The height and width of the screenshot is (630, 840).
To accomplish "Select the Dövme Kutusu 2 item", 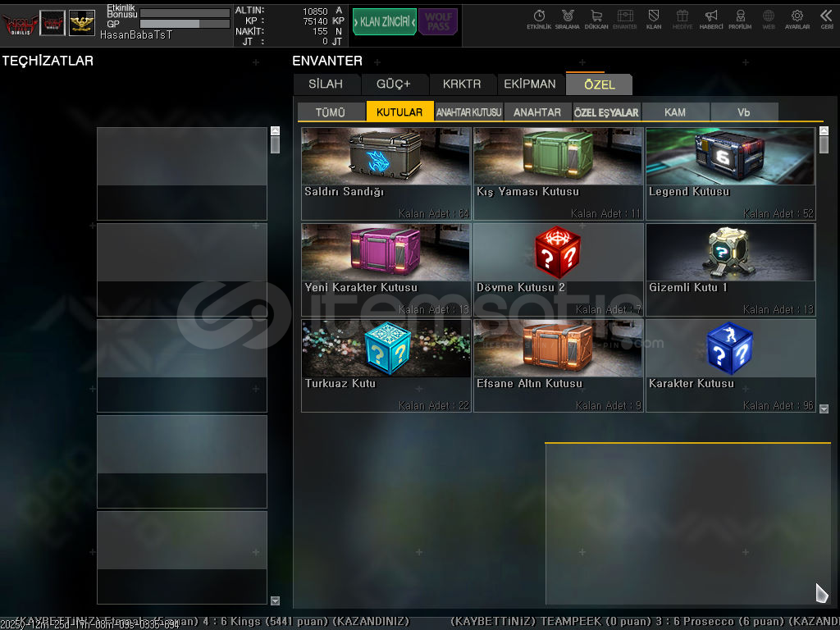I will [x=558, y=269].
